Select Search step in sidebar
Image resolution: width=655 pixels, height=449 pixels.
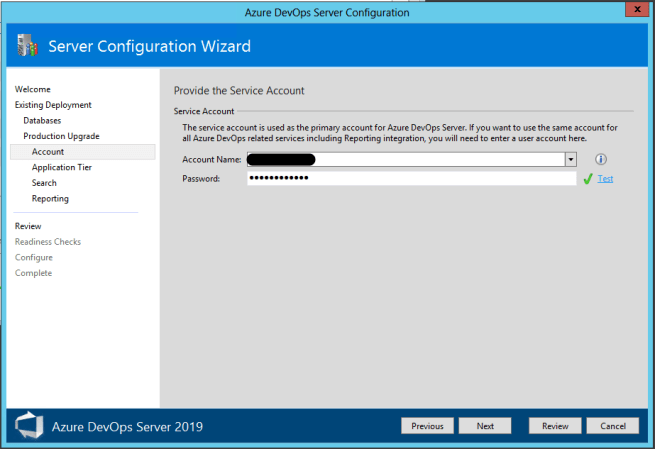[44, 183]
